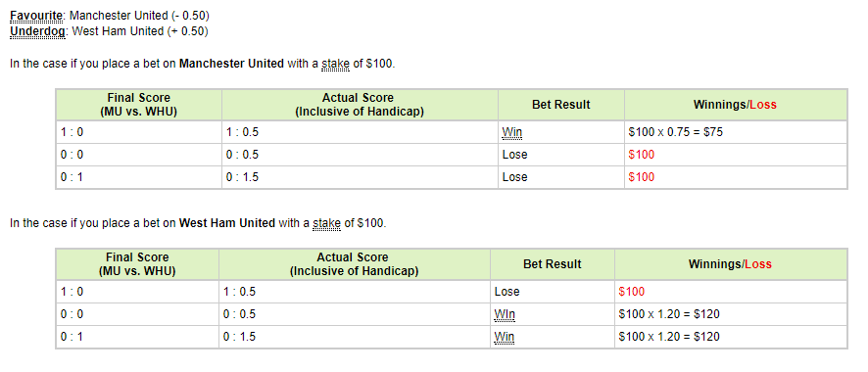Select first table's 'Final Score' header
The image size is (868, 372).
(138, 105)
